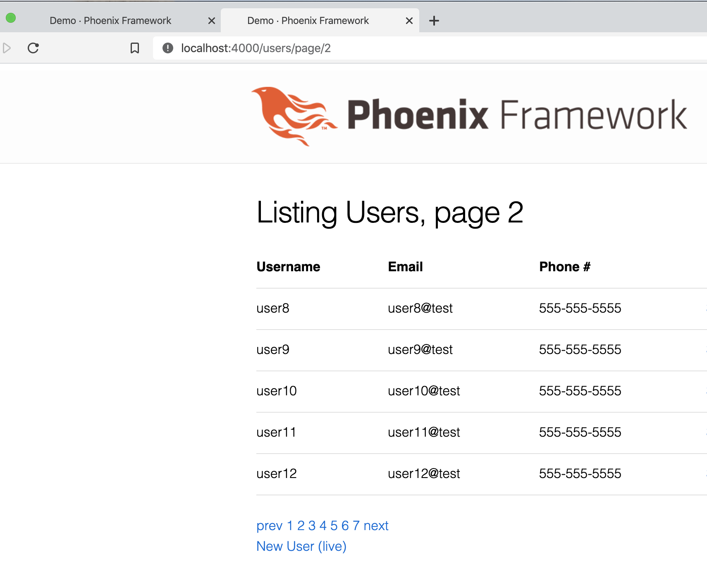Click the green window indicator dot
The width and height of the screenshot is (707, 588).
pyautogui.click(x=11, y=18)
